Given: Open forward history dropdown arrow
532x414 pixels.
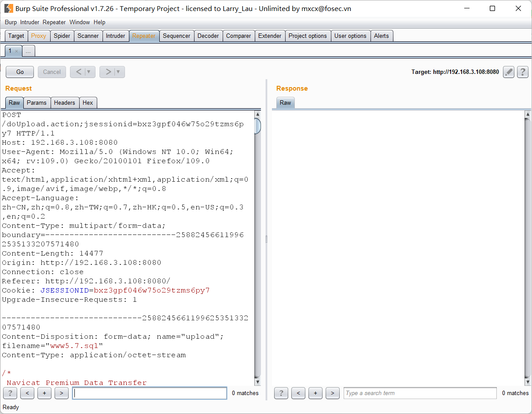Looking at the screenshot, I should pyautogui.click(x=119, y=72).
